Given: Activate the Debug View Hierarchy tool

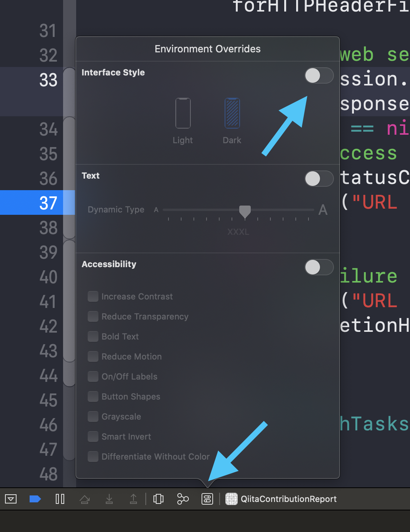Looking at the screenshot, I should tap(158, 499).
